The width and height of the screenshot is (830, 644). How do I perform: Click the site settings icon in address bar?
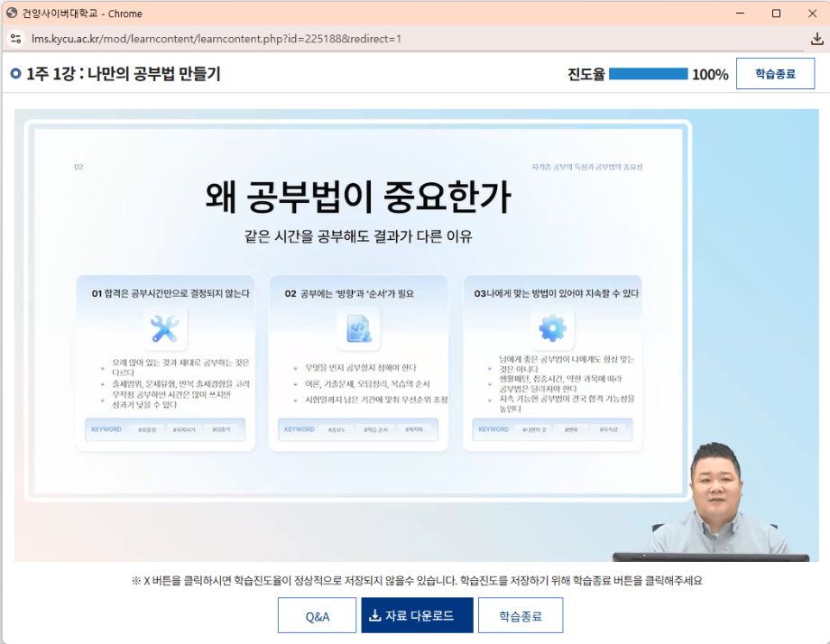(x=16, y=39)
